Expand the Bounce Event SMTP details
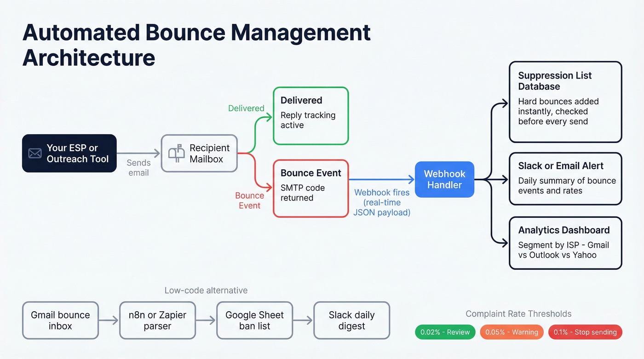 click(x=310, y=188)
